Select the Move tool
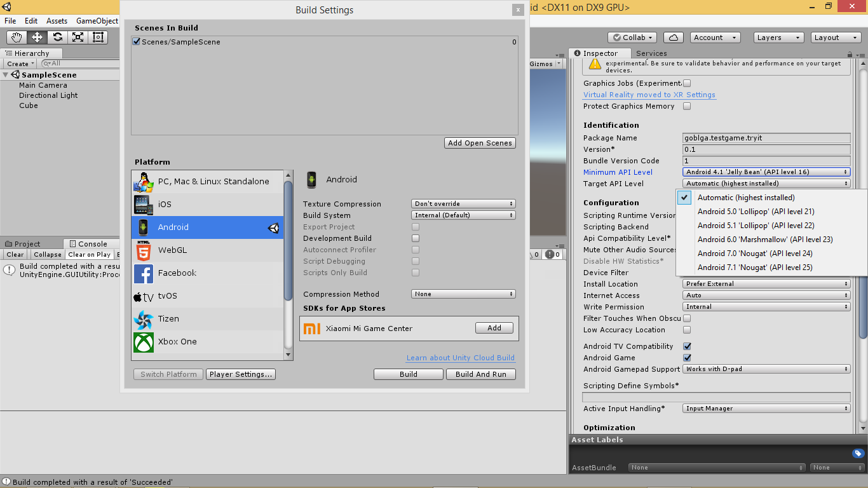This screenshot has height=488, width=868. [x=36, y=37]
